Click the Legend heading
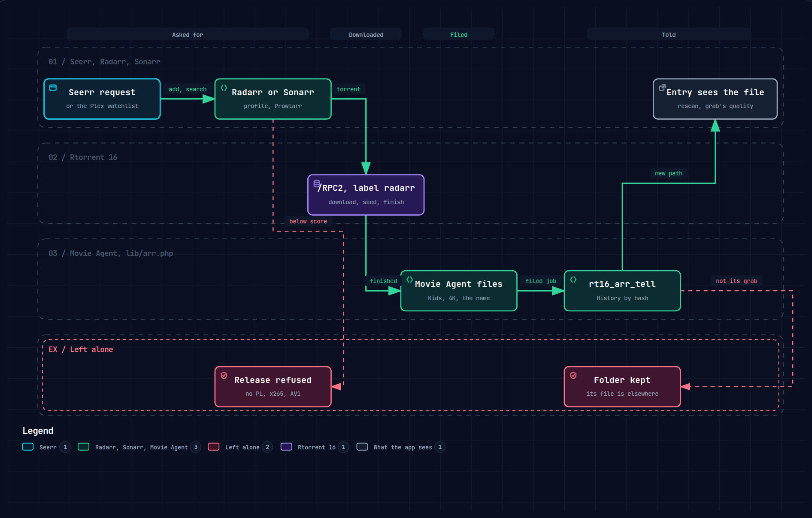The image size is (812, 518). click(38, 431)
